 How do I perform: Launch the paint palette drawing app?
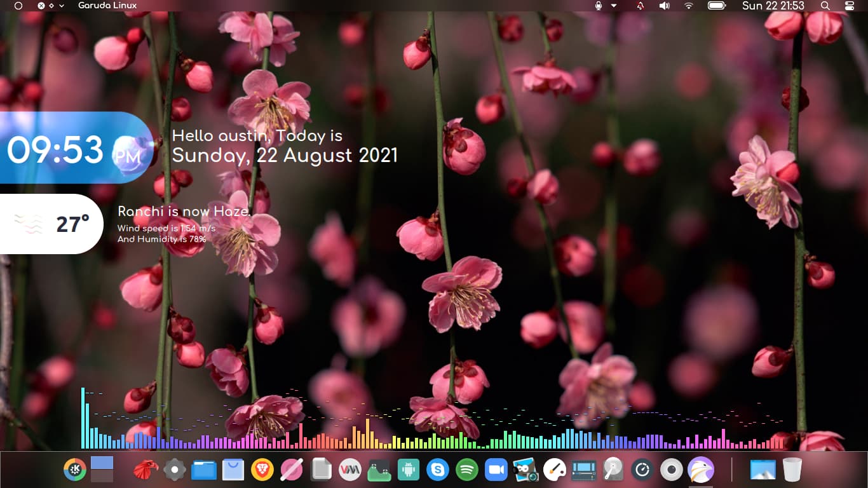click(555, 470)
